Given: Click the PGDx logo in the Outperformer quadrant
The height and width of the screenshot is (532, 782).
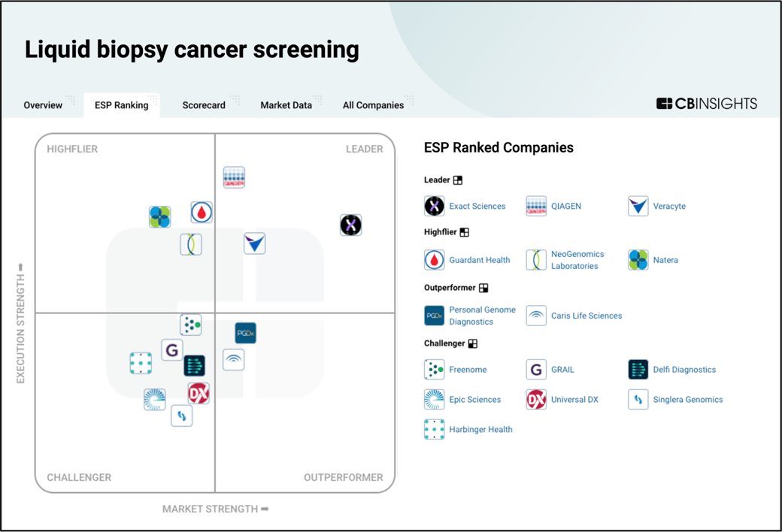Looking at the screenshot, I should point(245,333).
